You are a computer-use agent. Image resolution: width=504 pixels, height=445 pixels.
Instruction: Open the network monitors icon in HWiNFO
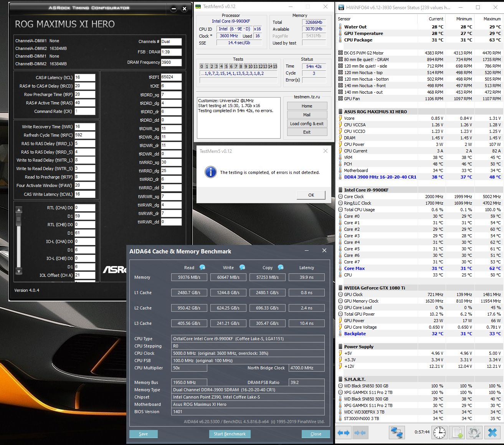(x=397, y=433)
